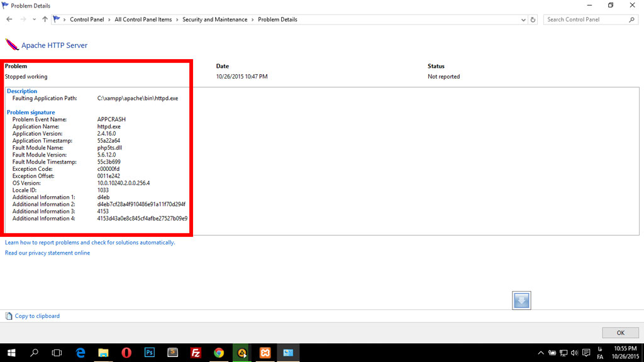This screenshot has width=644, height=362.
Task: Select the Problem Details breadcrumb
Action: [277, 19]
